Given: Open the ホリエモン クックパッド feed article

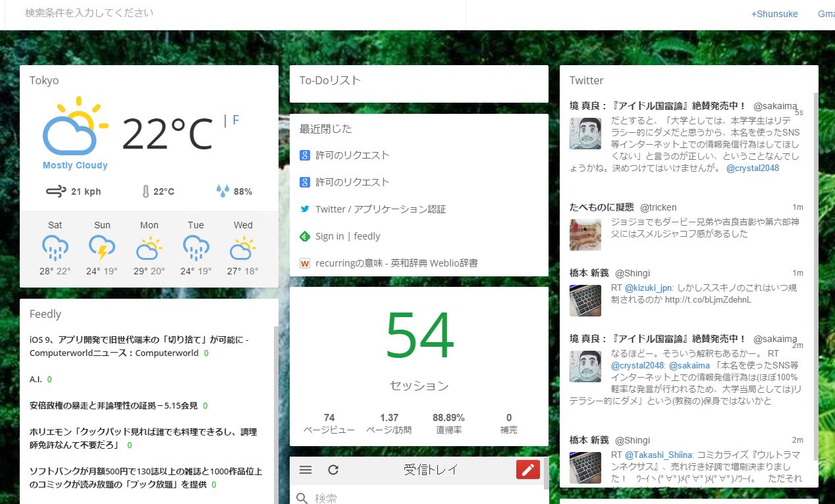Looking at the screenshot, I should pyautogui.click(x=144, y=438).
